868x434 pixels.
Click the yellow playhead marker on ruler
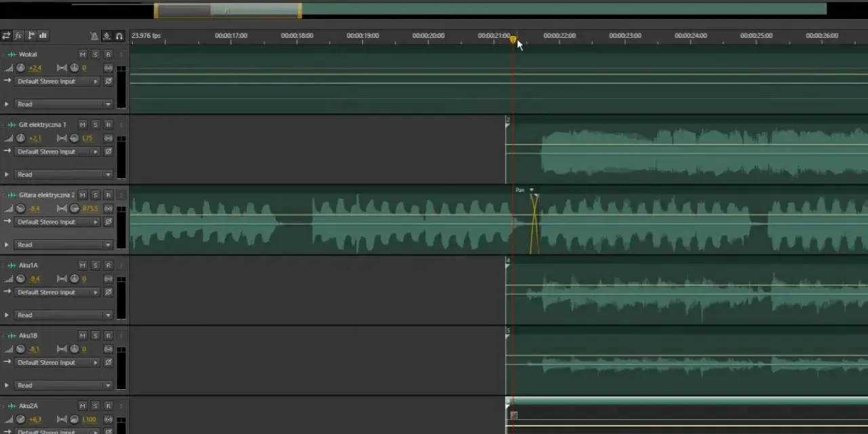[513, 40]
